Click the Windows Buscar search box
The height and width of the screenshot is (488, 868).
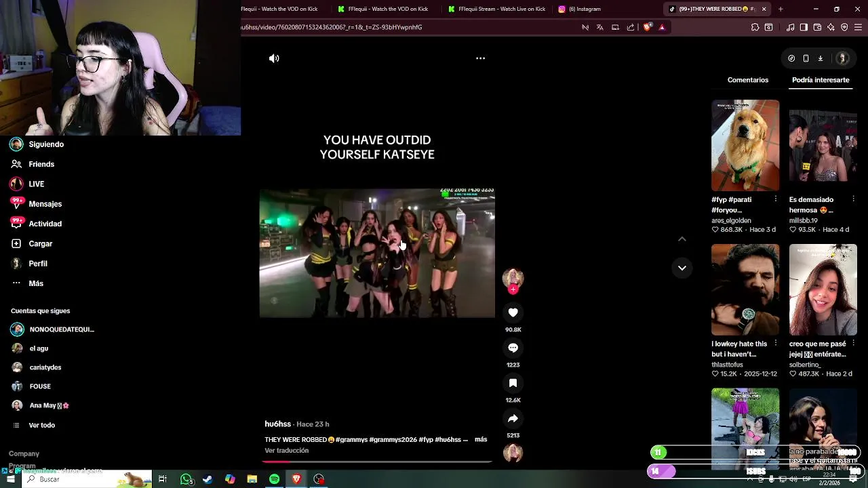(87, 479)
